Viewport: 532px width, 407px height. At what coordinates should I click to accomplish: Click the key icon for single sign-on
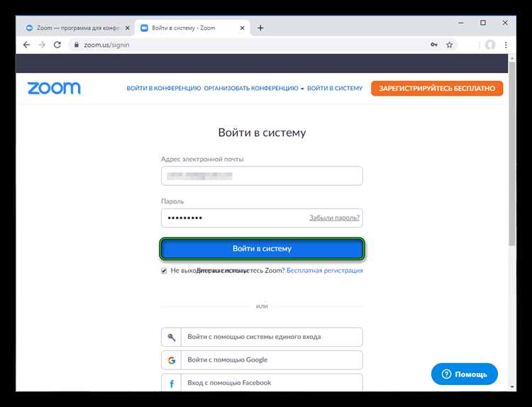pos(172,337)
